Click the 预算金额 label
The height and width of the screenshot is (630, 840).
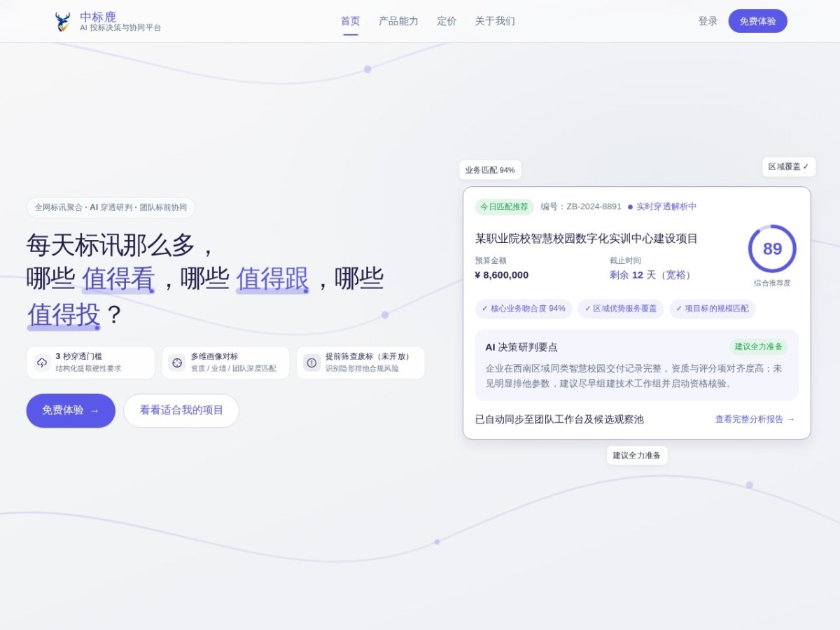pyautogui.click(x=491, y=260)
